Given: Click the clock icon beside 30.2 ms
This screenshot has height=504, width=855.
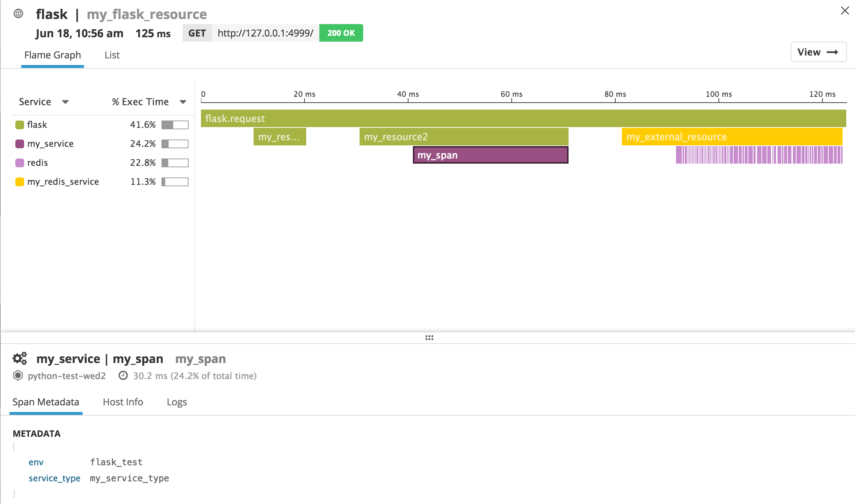Looking at the screenshot, I should click(x=123, y=375).
